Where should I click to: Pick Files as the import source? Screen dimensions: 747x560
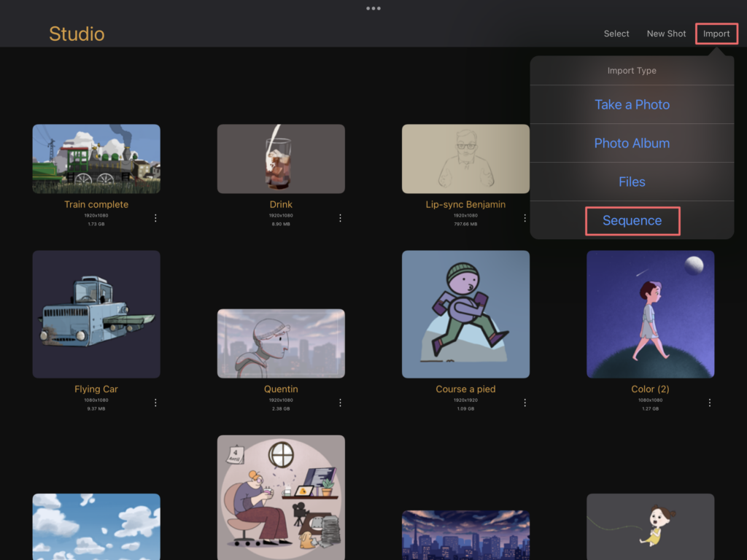pos(632,182)
